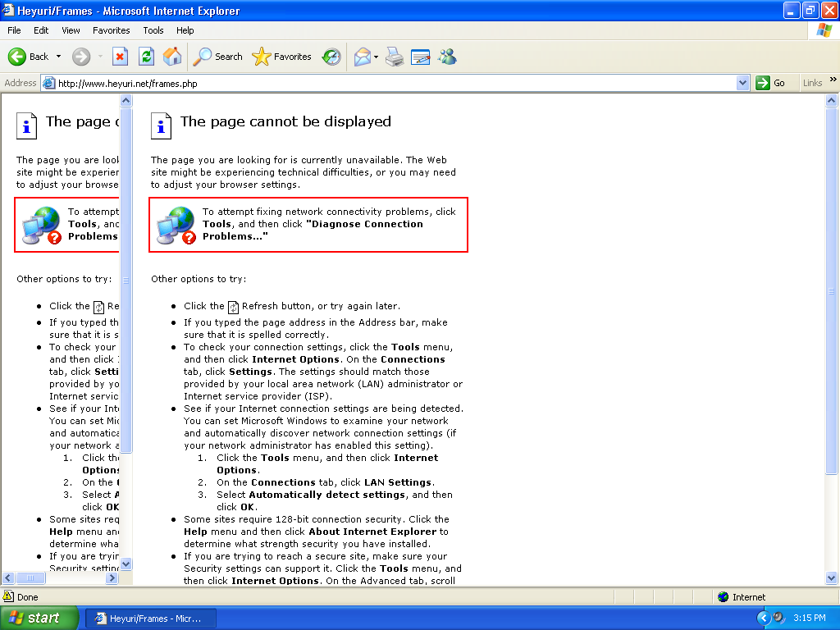Click network globe icon in left frame
The height and width of the screenshot is (630, 840).
click(x=42, y=226)
